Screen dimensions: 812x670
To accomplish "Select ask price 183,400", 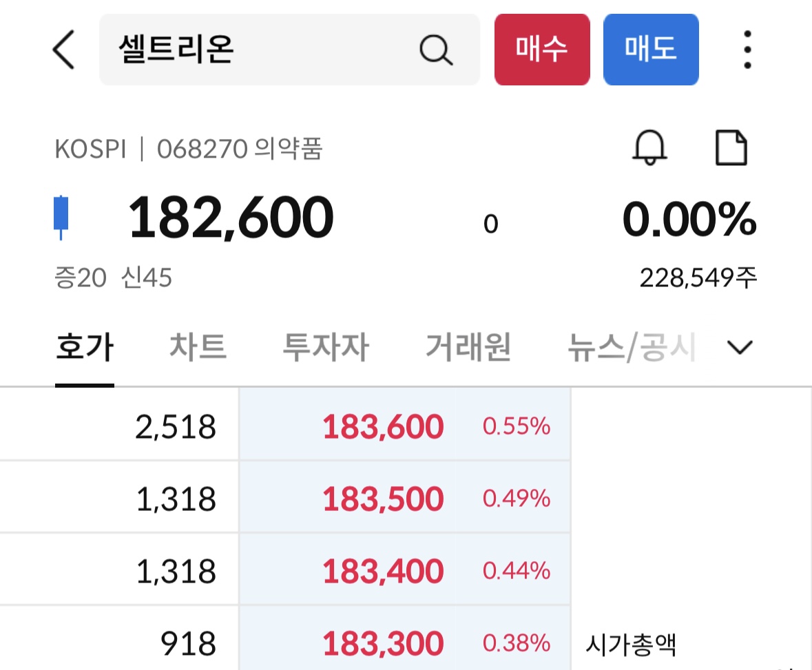I will [x=383, y=571].
